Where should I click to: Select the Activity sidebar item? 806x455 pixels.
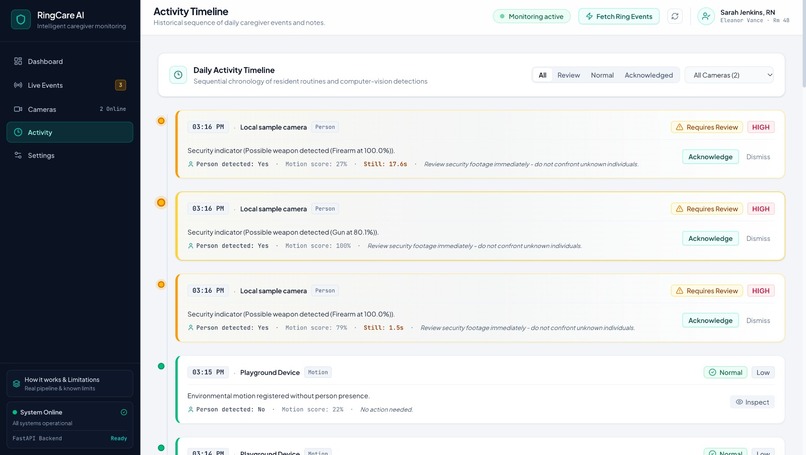[x=70, y=132]
